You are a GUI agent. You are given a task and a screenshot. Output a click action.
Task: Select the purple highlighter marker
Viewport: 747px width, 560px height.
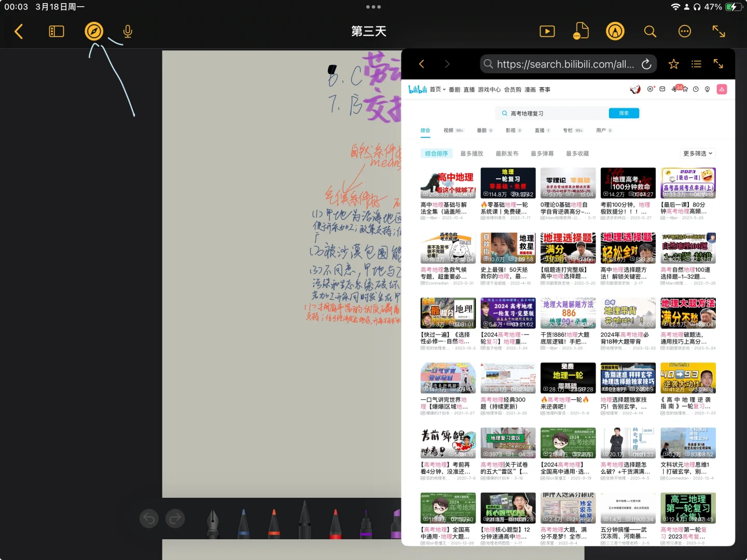pos(396,524)
